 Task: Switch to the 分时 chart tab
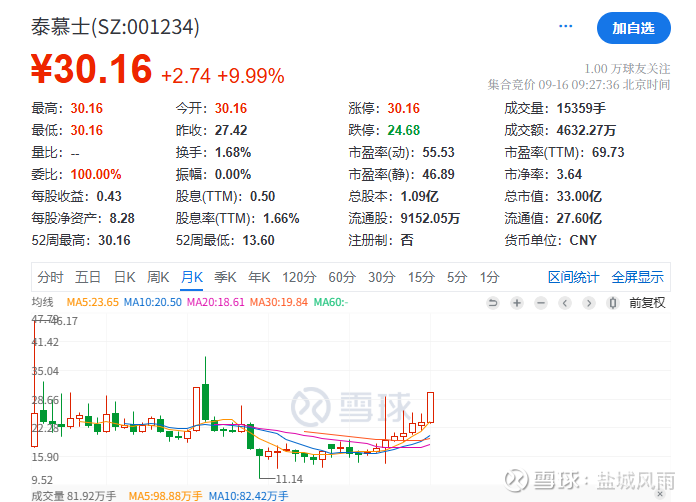click(x=50, y=277)
